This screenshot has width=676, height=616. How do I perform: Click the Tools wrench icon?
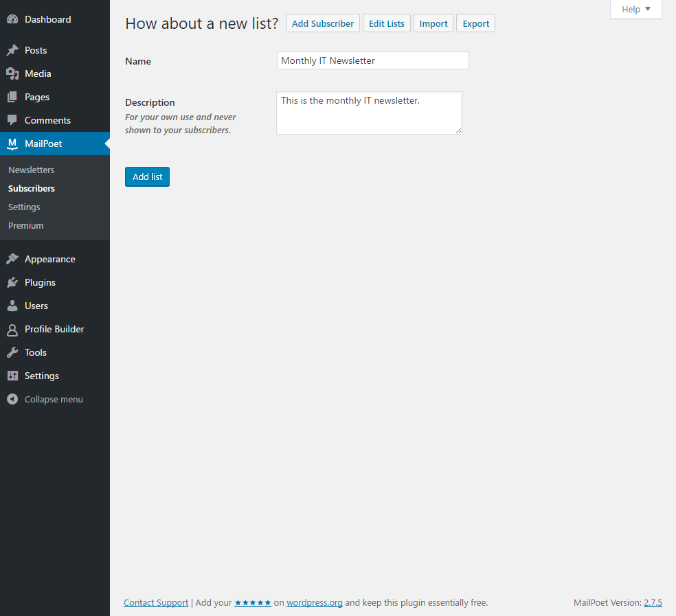point(12,352)
